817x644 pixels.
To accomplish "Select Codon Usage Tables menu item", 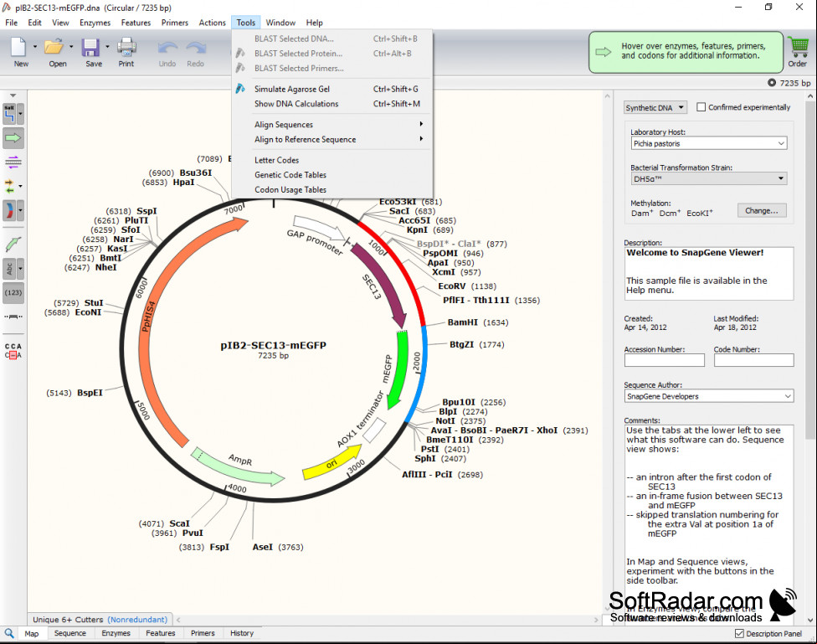I will pyautogui.click(x=332, y=190).
